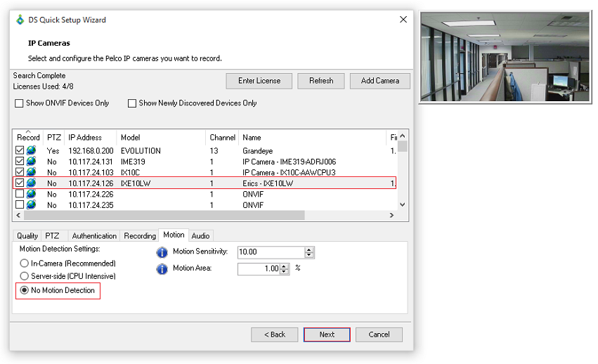The height and width of the screenshot is (364, 598).
Task: Open the Authentication tab
Action: [94, 235]
